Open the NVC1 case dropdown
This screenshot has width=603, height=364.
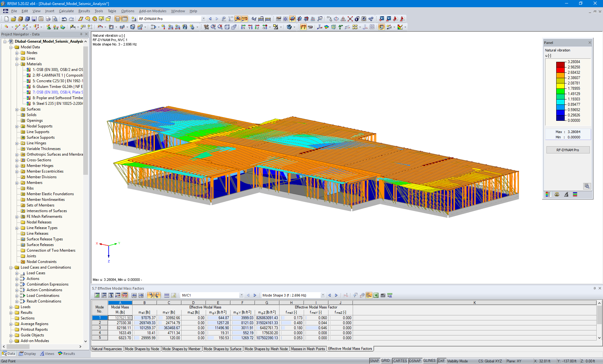click(241, 295)
